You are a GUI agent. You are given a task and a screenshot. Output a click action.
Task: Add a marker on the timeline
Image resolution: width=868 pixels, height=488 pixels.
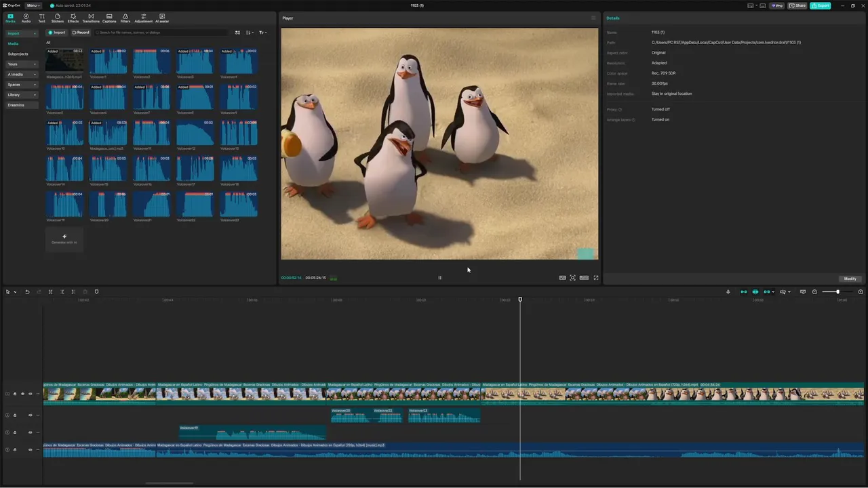point(96,292)
